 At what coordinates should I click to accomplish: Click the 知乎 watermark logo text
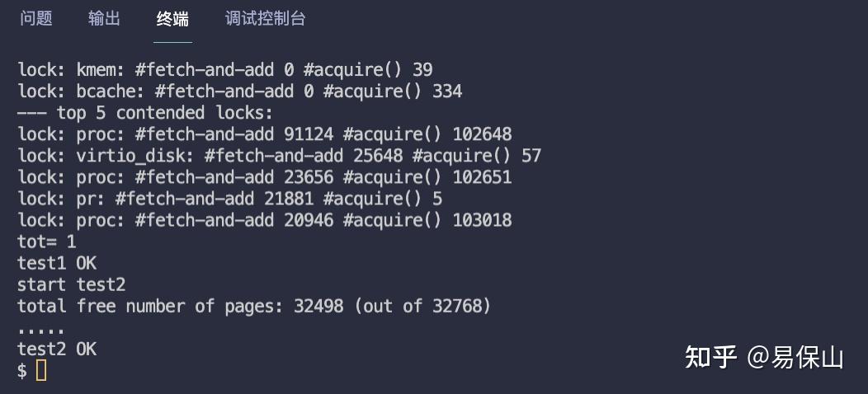[710, 358]
